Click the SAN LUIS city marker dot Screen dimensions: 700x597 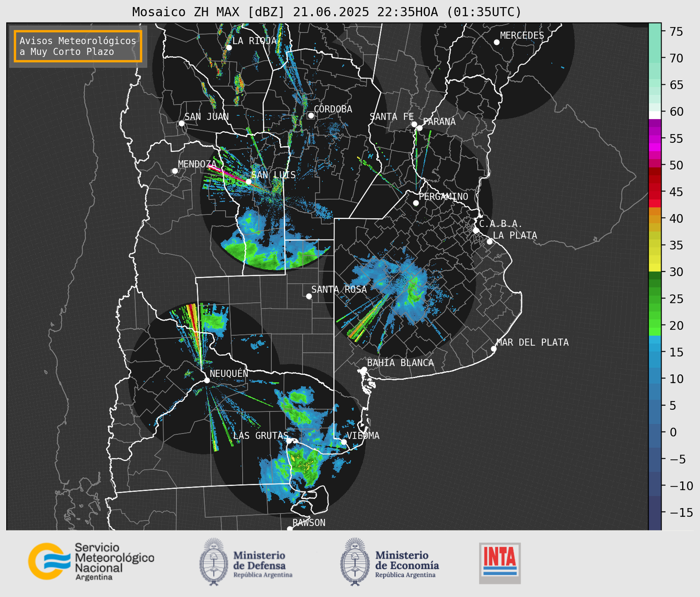(x=249, y=181)
